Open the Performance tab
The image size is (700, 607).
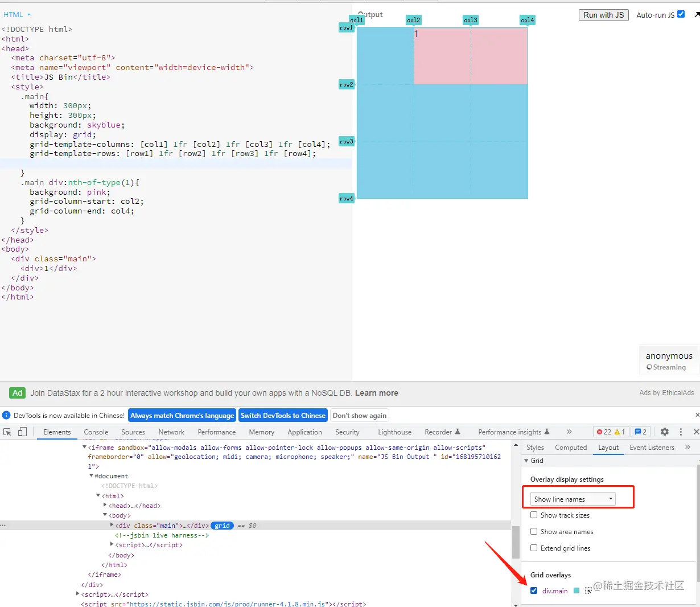[217, 432]
